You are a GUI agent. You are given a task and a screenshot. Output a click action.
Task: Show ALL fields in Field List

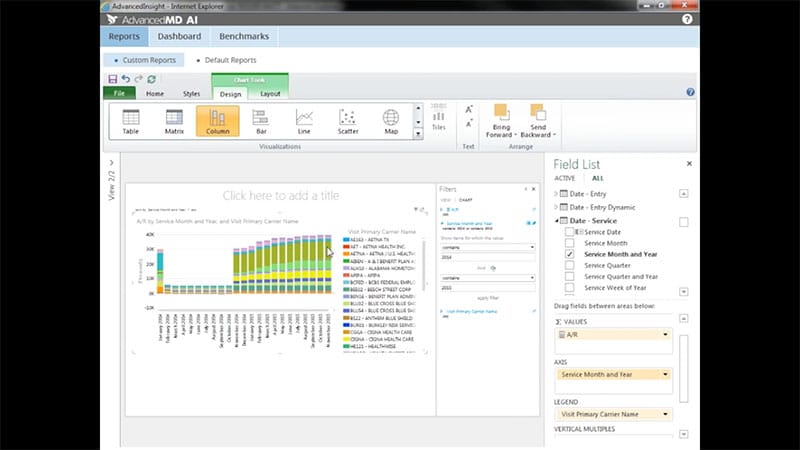(x=597, y=179)
